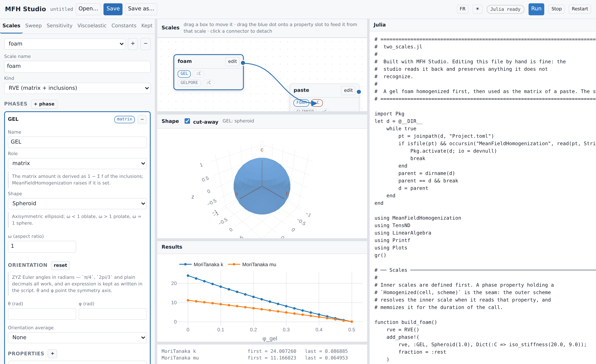Click the θ (rad) input field

point(42,314)
